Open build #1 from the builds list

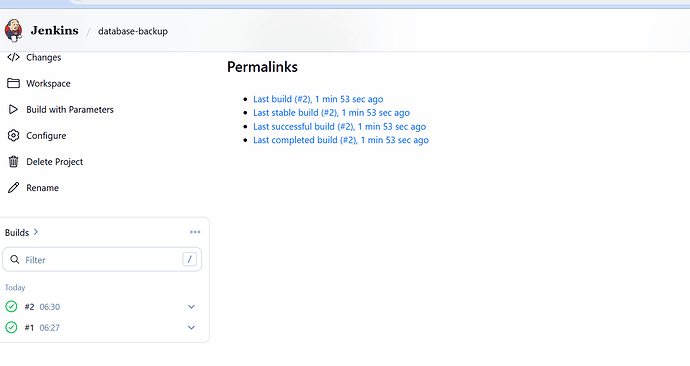29,328
